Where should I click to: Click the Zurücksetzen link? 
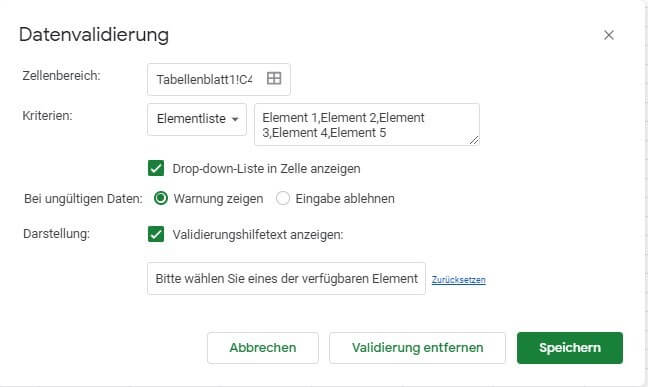[459, 280]
